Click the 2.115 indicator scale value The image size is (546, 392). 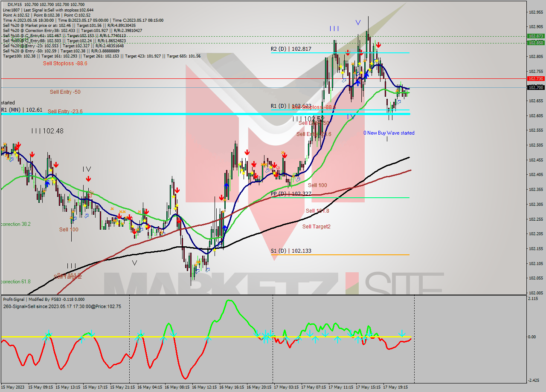coord(533,299)
